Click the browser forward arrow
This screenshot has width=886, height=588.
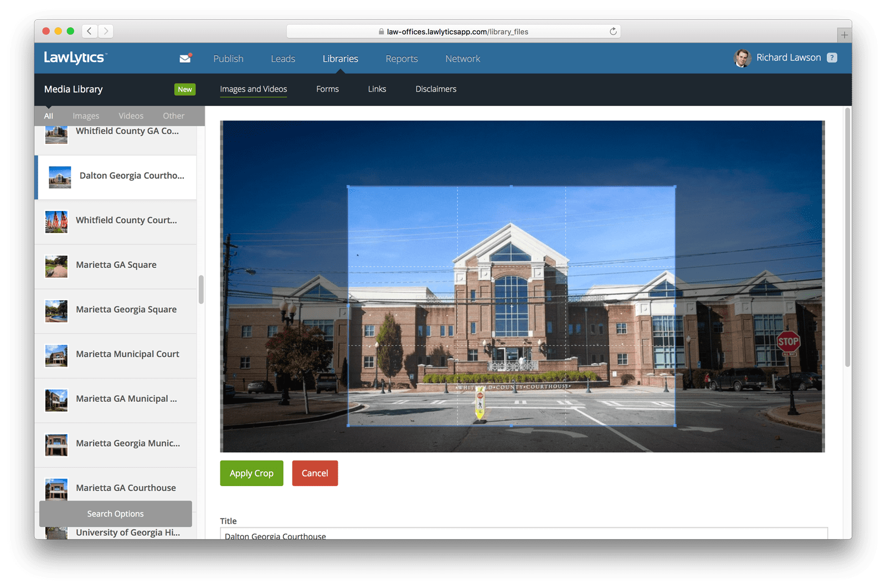[x=106, y=31]
